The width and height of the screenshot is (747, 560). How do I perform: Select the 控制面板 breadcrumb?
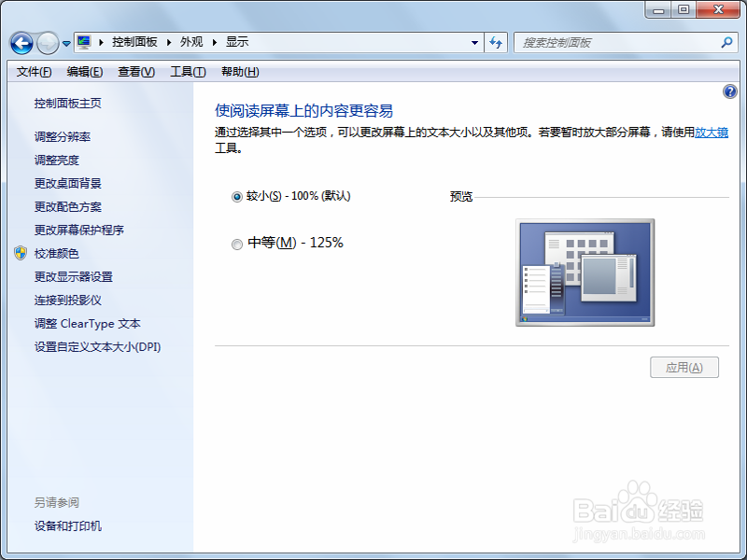click(x=134, y=42)
